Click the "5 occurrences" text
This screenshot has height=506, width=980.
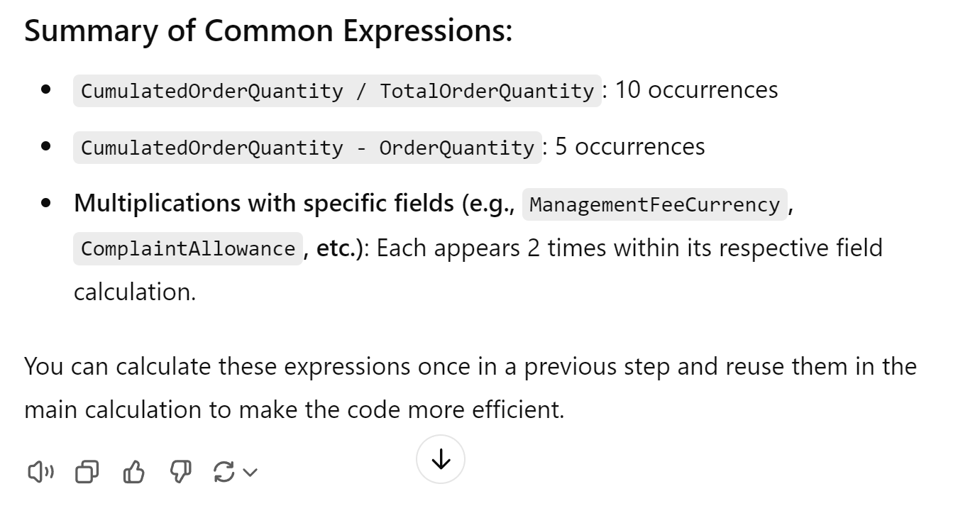coord(630,147)
